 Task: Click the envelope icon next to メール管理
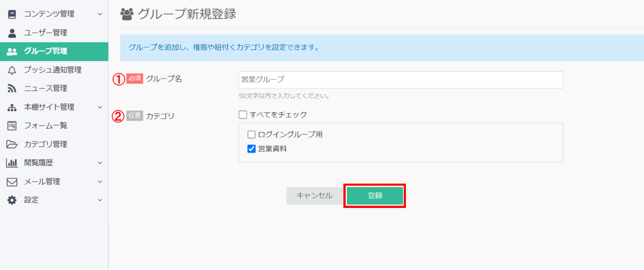[12, 182]
